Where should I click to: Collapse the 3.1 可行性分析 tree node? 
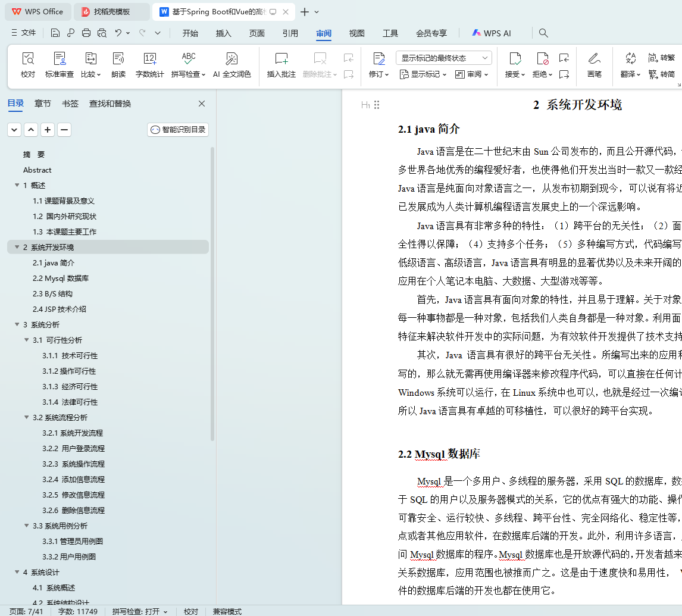[x=27, y=340]
